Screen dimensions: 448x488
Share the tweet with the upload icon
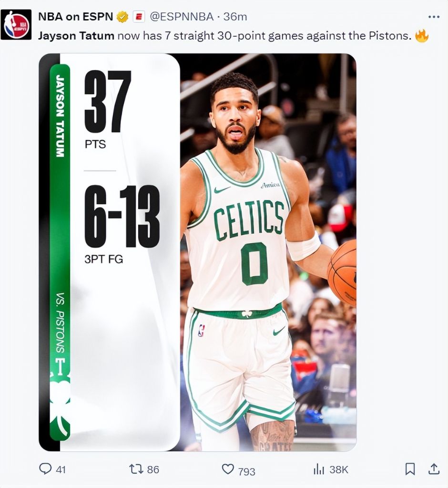coord(434,469)
